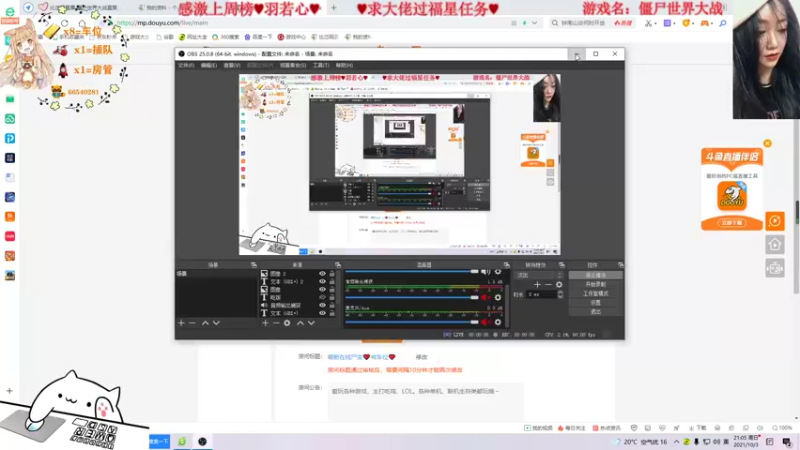Open settings gear for 麦克风/Aux mixer track

pos(498,322)
